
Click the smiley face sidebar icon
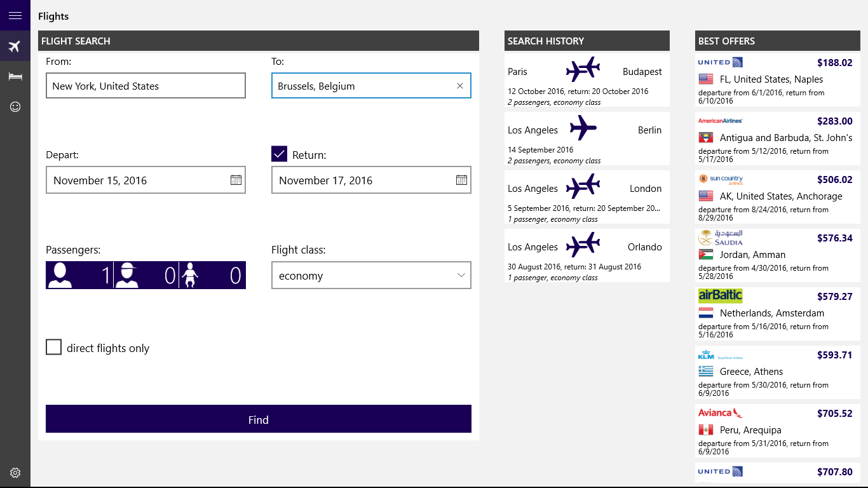point(15,107)
